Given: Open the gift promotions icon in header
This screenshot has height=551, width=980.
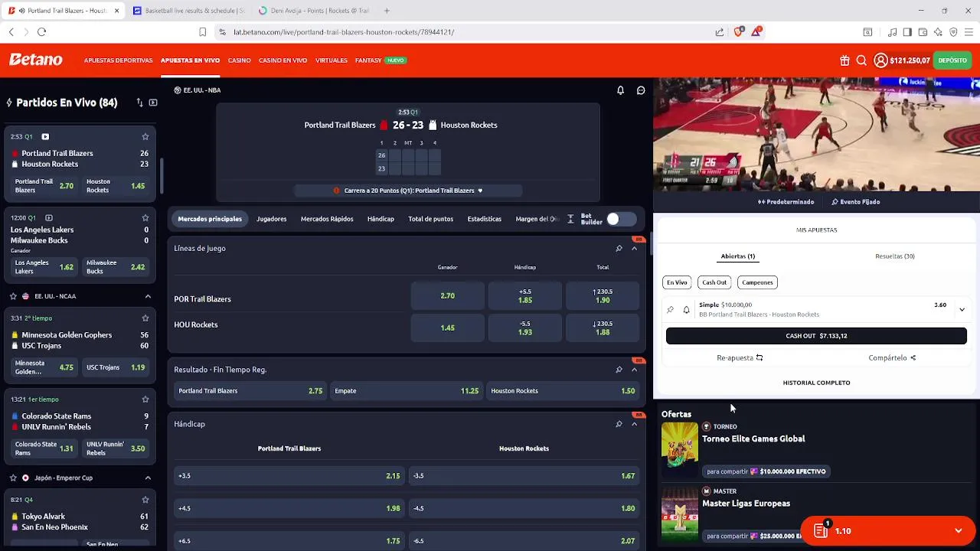Looking at the screenshot, I should tap(844, 60).
